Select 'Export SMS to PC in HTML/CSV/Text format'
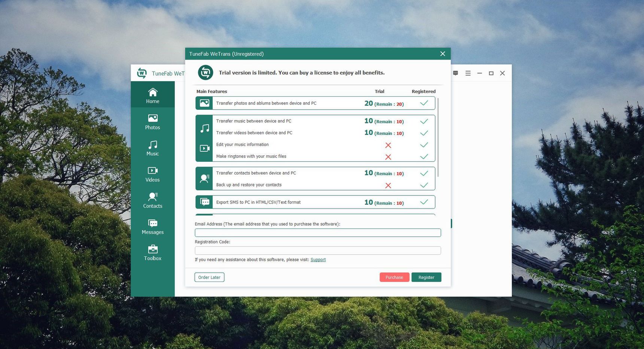The width and height of the screenshot is (644, 349). pos(258,202)
